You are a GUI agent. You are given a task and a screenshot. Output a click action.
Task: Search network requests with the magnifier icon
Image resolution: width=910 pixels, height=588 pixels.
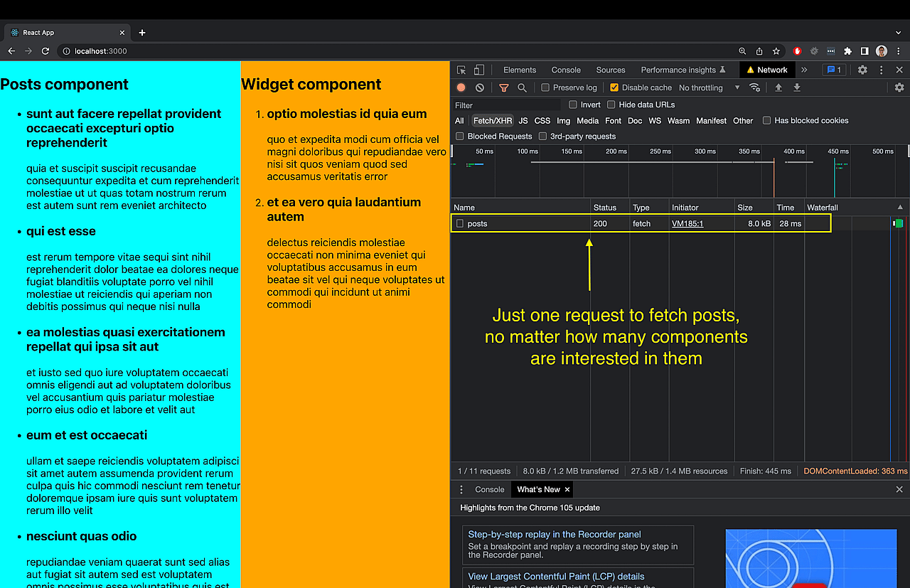[x=523, y=87]
